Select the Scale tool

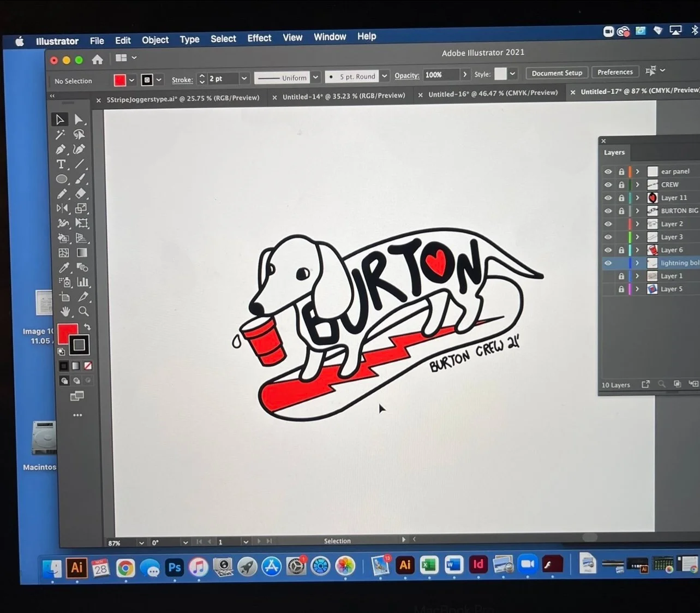[81, 208]
